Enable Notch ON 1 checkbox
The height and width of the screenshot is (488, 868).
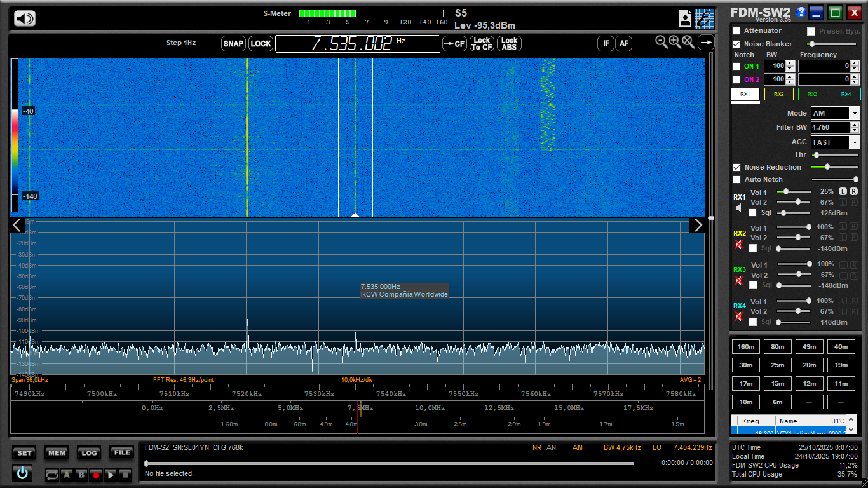coord(736,66)
